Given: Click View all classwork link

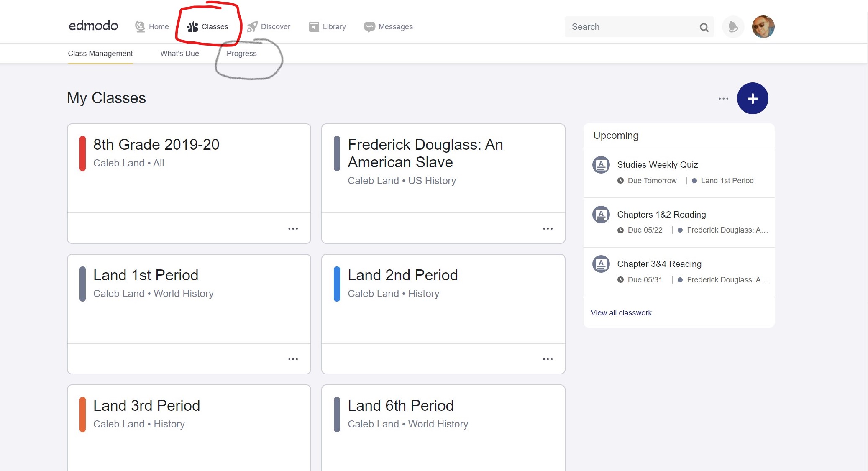Looking at the screenshot, I should click(x=621, y=313).
